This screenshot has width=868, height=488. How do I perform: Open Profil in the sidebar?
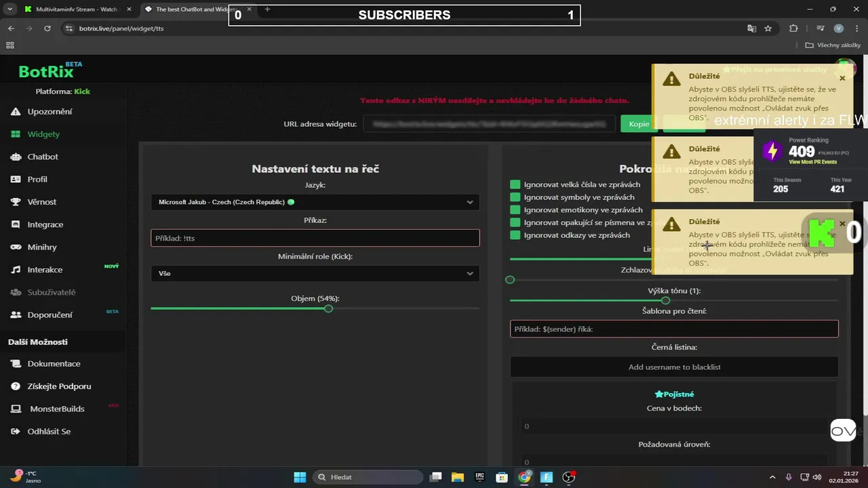point(37,180)
